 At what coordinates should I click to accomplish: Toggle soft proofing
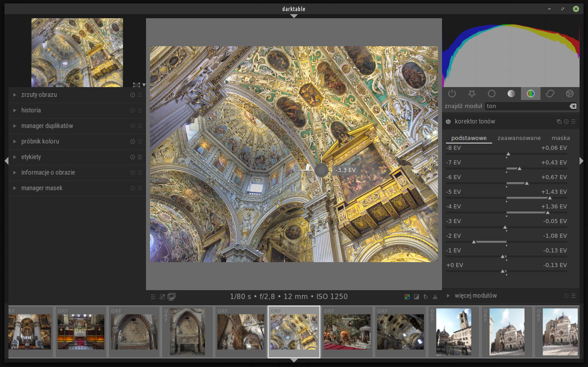pyautogui.click(x=426, y=297)
